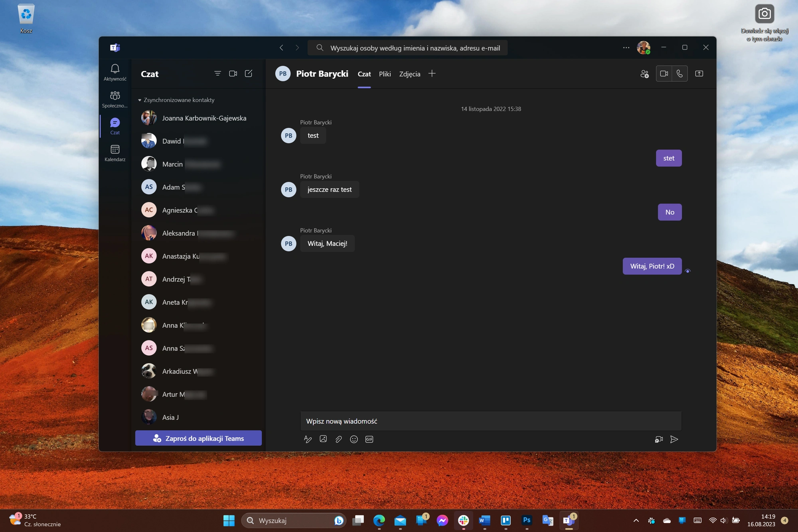Switch to the Czat tab in conversation
This screenshot has width=798, height=532.
pyautogui.click(x=364, y=74)
